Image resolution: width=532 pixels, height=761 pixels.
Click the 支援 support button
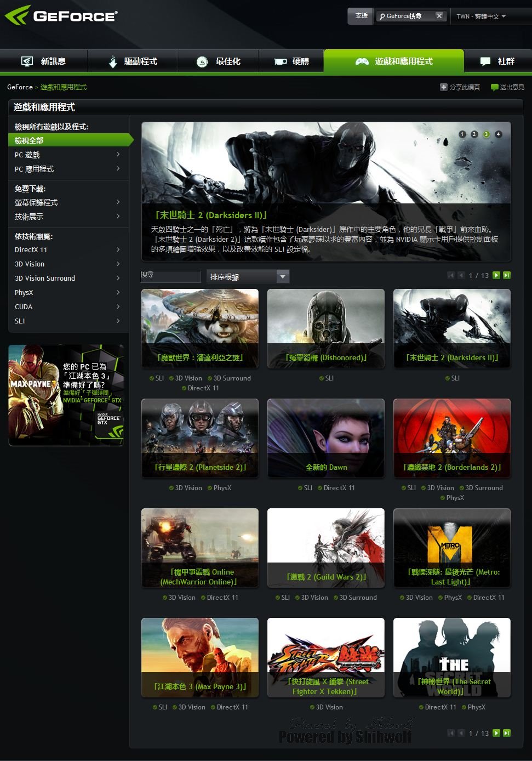click(361, 16)
